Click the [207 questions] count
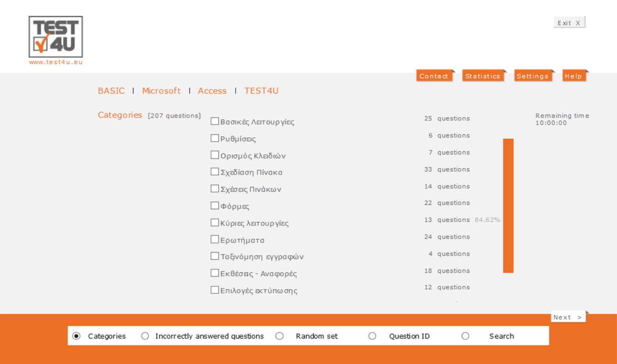617x364 pixels. tap(174, 115)
